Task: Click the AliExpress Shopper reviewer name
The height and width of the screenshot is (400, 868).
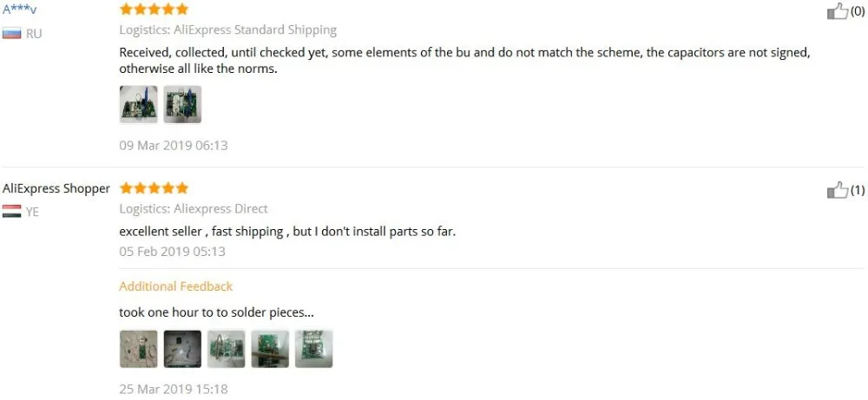Action: click(x=56, y=188)
